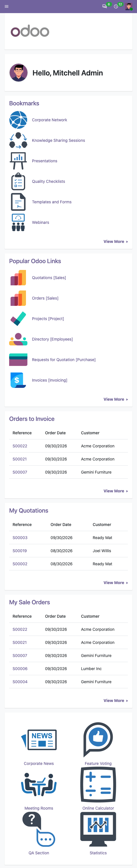
Task: Open S00021 in Orders to Invoice
Action: pos(20,459)
